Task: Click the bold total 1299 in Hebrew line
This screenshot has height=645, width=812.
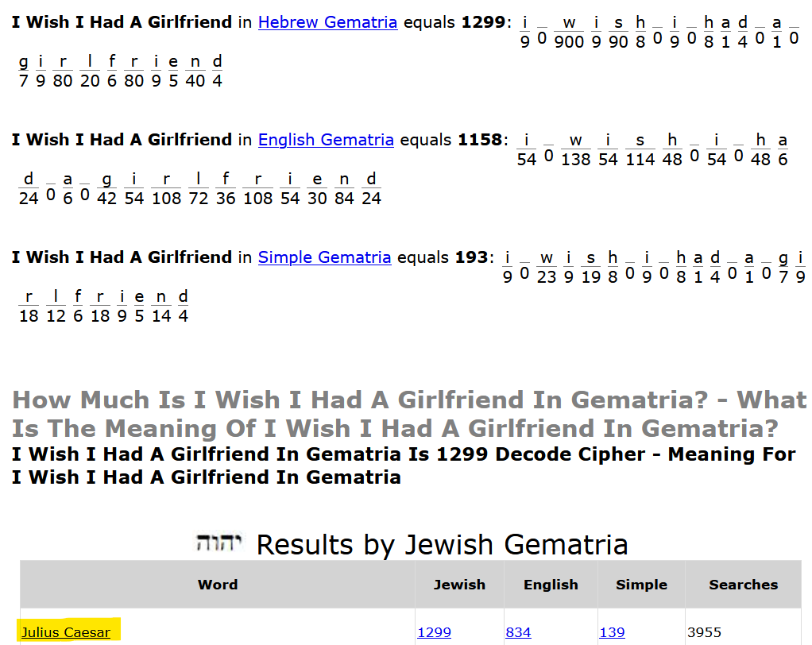Action: click(x=482, y=22)
